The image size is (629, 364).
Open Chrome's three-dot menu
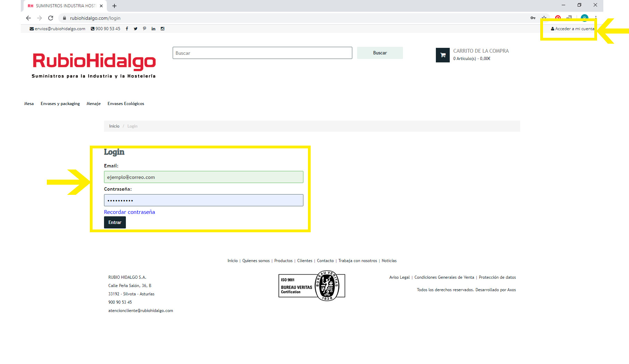click(596, 18)
